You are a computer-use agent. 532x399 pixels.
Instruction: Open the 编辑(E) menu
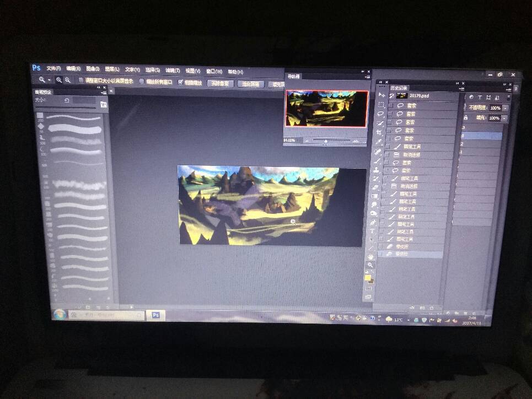73,68
